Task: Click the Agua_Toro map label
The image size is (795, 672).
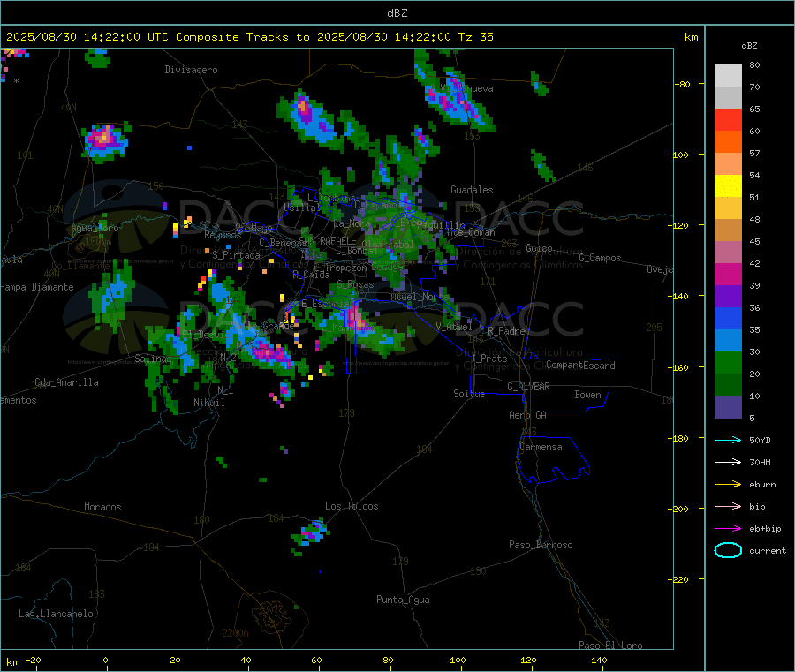Action: [x=95, y=228]
